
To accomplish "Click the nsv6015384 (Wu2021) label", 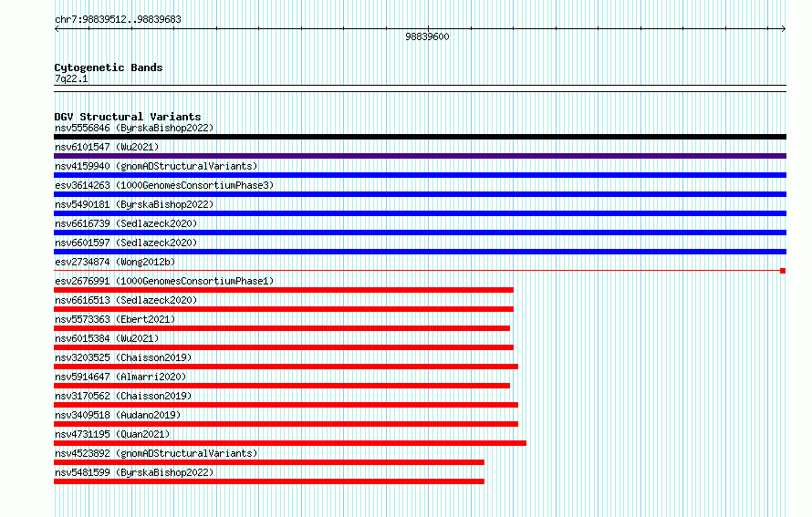I will click(x=107, y=338).
